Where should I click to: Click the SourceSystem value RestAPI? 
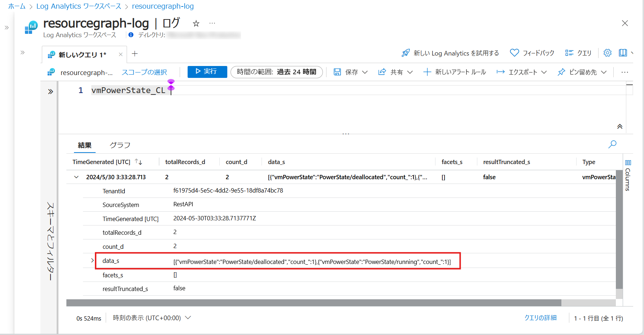(183, 204)
